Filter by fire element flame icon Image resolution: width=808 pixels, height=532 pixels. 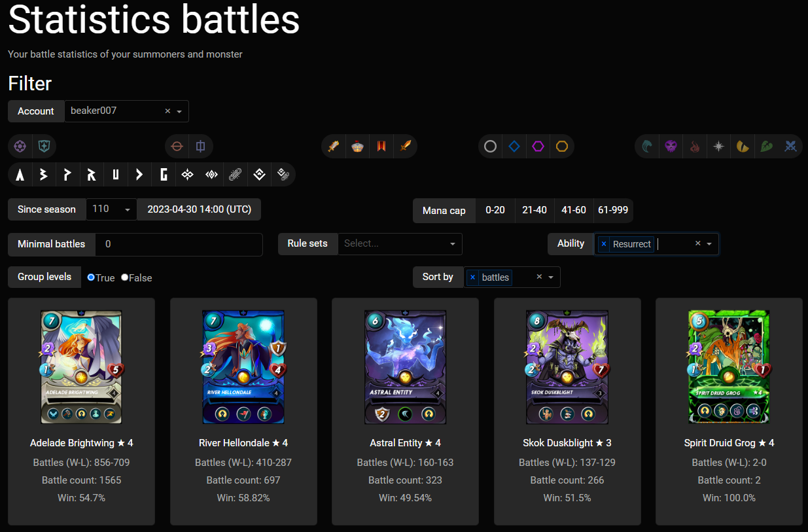(x=695, y=147)
